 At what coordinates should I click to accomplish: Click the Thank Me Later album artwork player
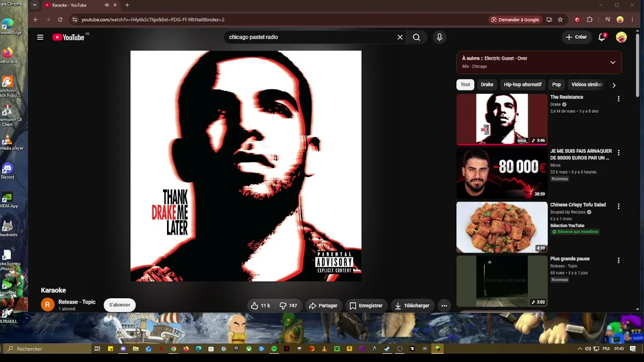[x=246, y=166]
